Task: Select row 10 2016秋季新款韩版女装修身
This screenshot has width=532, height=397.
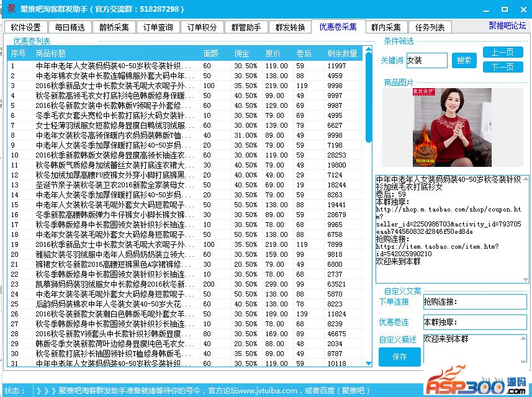Action: [x=185, y=155]
